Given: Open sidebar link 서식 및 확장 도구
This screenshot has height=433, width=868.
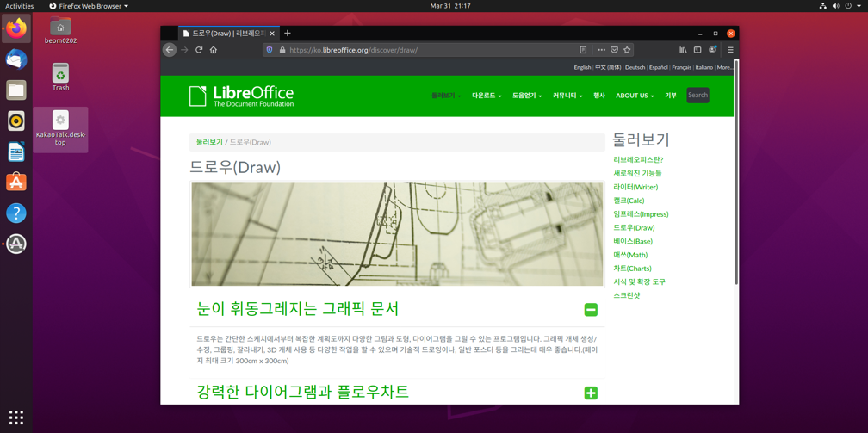Looking at the screenshot, I should 639,281.
